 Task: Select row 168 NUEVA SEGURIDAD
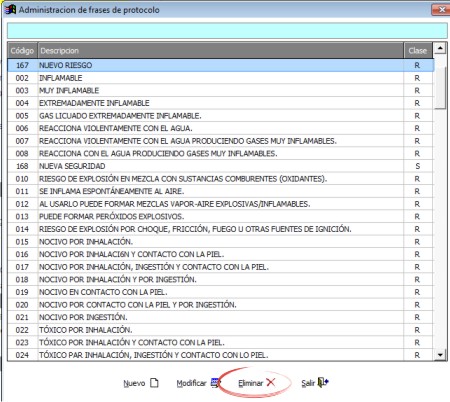[x=221, y=166]
